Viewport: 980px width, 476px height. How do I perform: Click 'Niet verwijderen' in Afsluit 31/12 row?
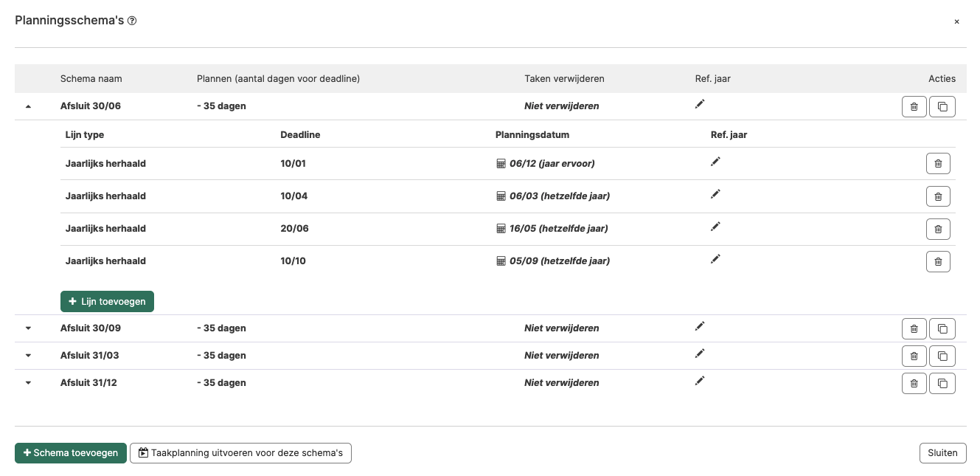pyautogui.click(x=562, y=383)
